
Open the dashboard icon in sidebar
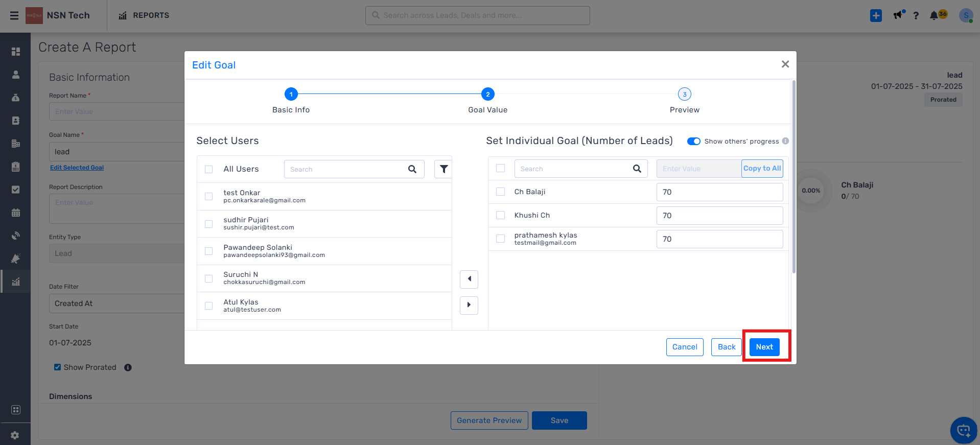[16, 52]
